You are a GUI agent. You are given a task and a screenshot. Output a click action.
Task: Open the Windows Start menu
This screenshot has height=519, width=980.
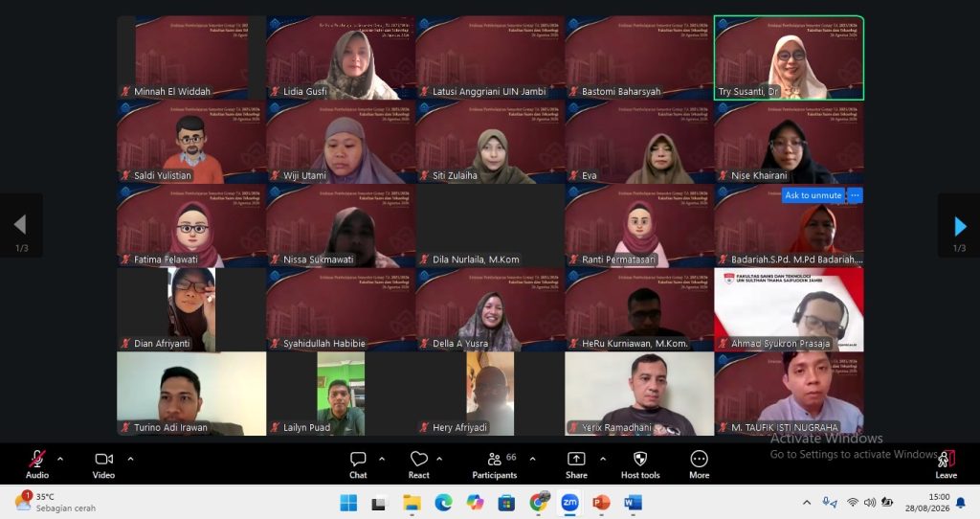point(348,503)
